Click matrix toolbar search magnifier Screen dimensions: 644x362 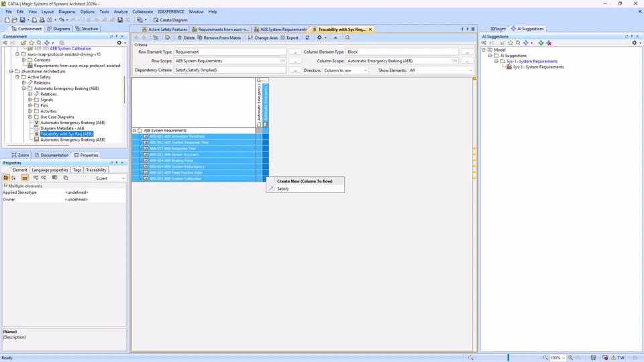click(x=347, y=38)
